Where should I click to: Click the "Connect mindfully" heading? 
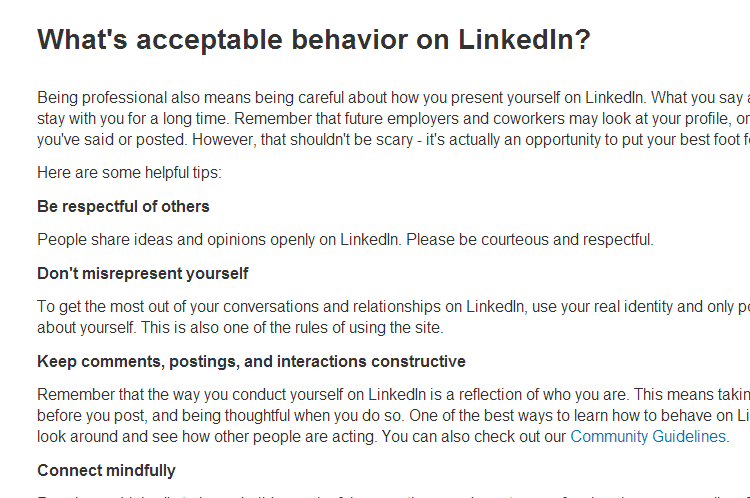[x=106, y=470]
